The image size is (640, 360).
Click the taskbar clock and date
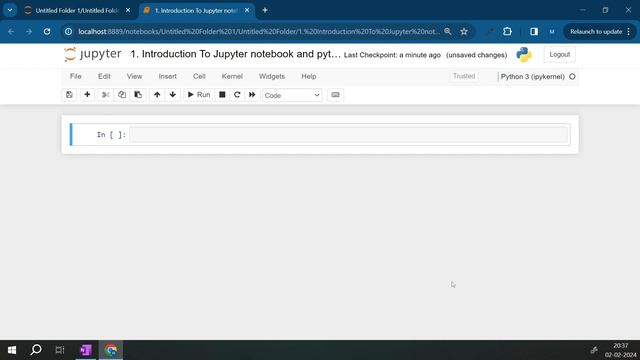pyautogui.click(x=620, y=350)
